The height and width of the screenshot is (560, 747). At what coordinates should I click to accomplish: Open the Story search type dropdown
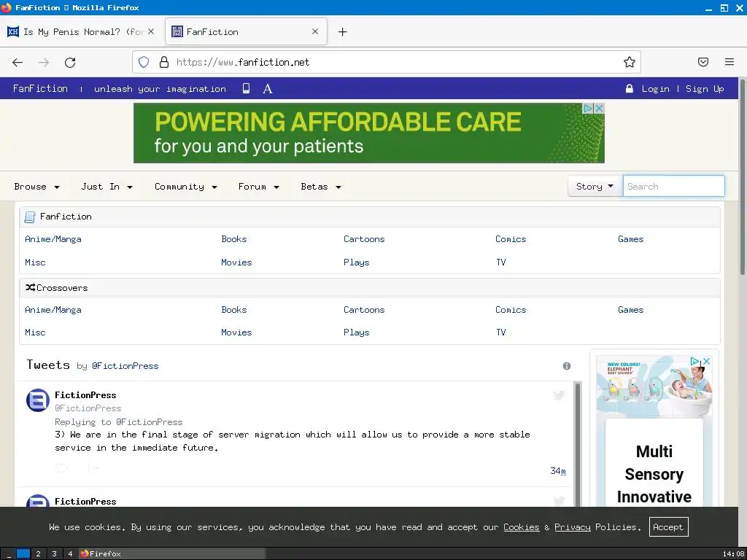click(595, 186)
